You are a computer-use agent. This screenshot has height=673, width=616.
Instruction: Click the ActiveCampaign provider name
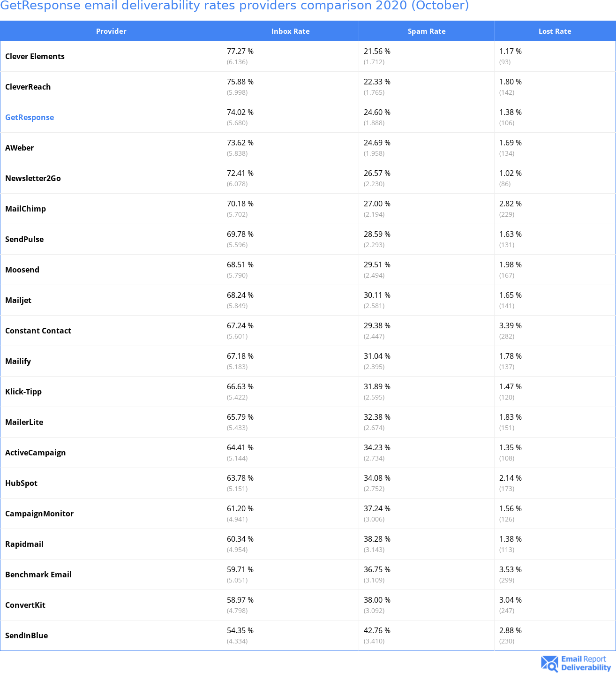pyautogui.click(x=35, y=453)
